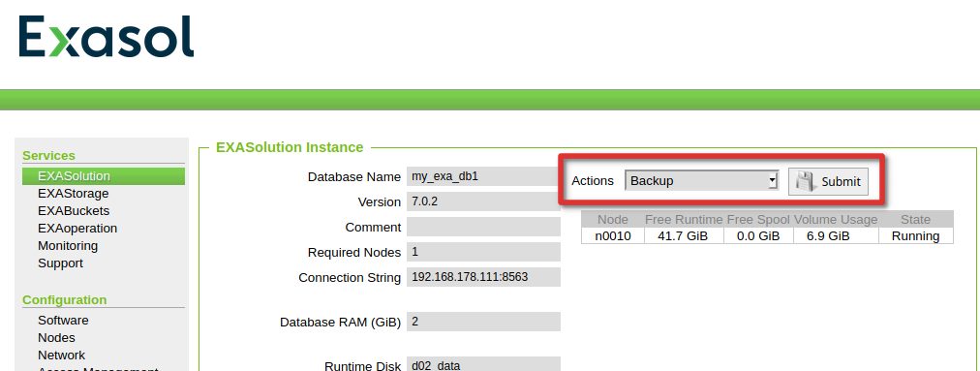Open EXAStorage from the sidebar

[74, 194]
